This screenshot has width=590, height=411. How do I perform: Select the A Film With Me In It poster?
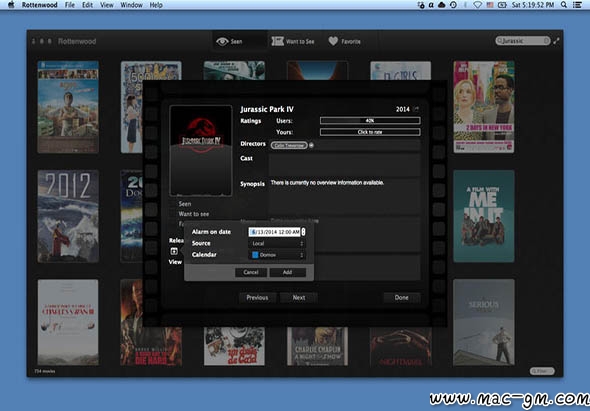coord(484,216)
